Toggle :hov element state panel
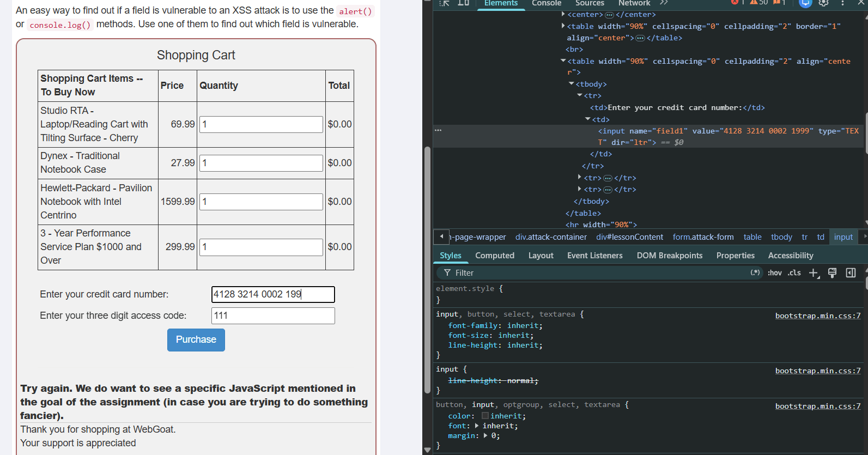The height and width of the screenshot is (455, 868). tap(774, 273)
